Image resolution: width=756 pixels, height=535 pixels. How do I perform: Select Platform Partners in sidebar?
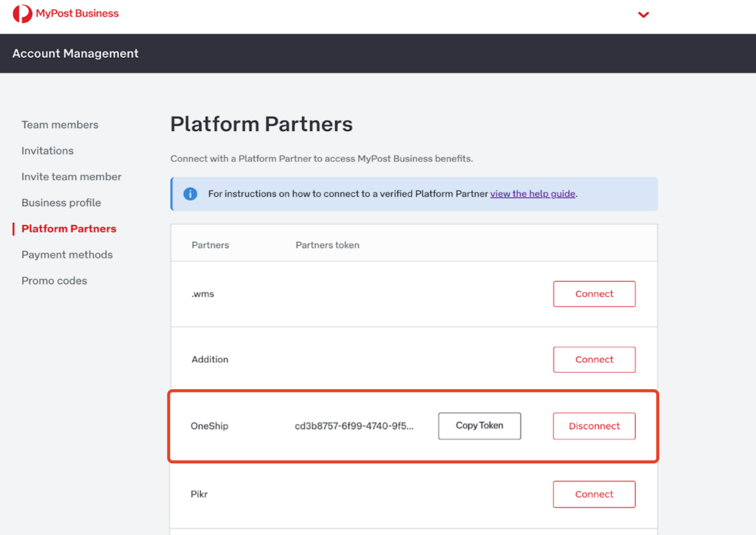point(69,229)
